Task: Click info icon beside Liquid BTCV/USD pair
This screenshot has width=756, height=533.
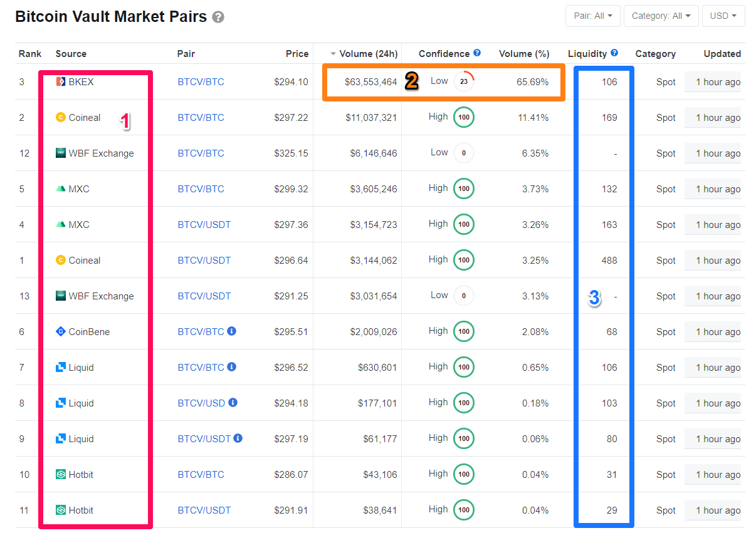Action: click(233, 402)
